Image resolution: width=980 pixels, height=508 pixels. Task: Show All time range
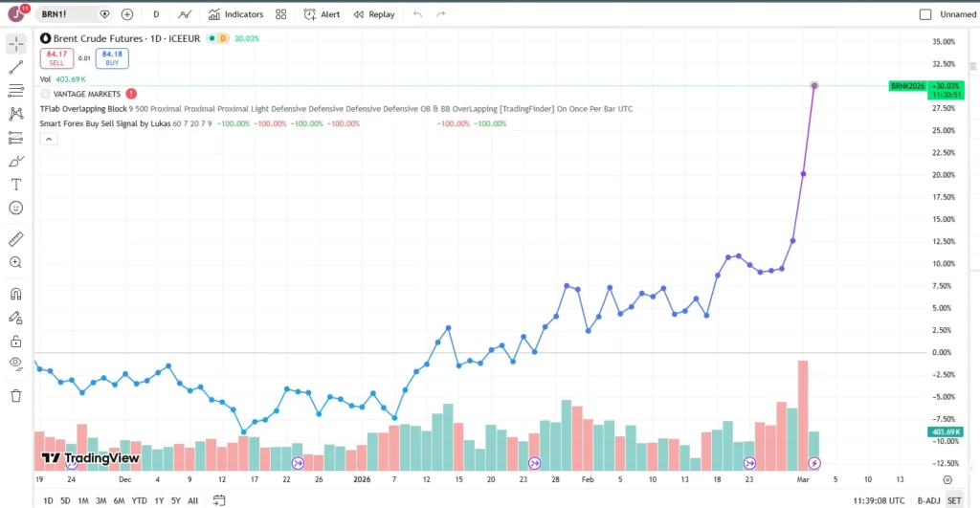point(193,500)
